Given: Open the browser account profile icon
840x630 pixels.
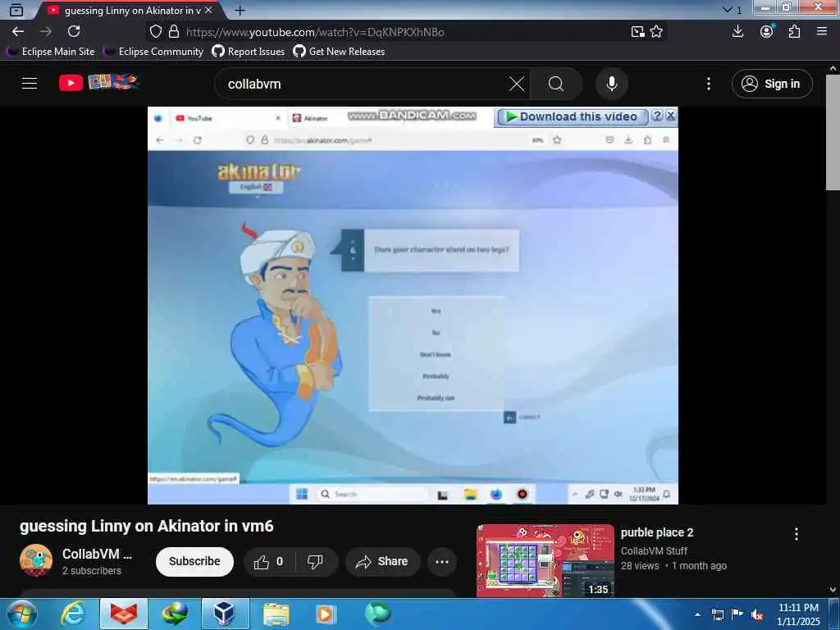Looking at the screenshot, I should [767, 31].
